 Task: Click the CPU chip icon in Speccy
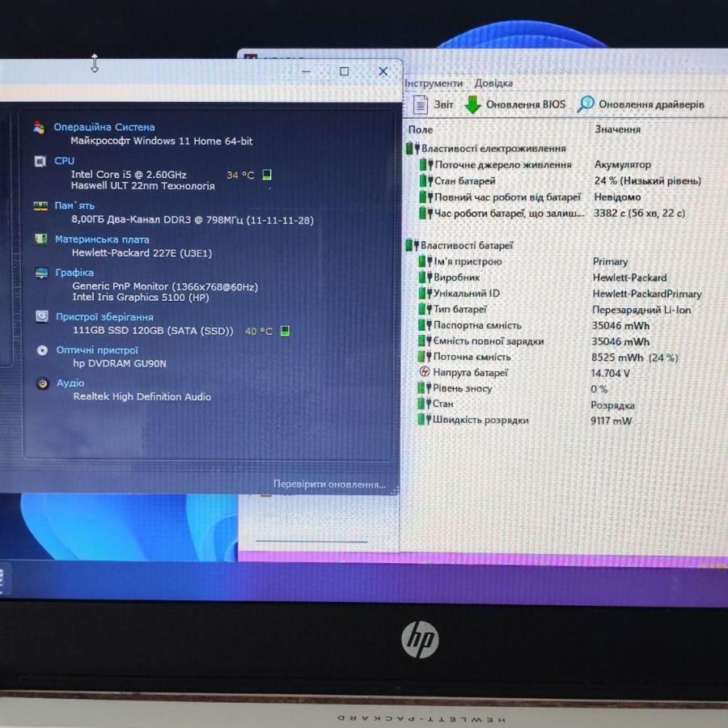[x=40, y=161]
